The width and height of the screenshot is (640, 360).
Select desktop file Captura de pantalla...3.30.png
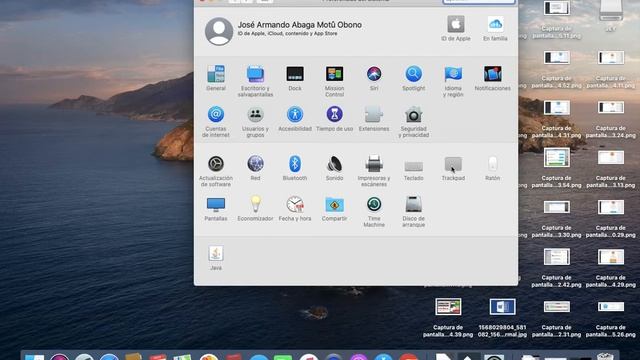557,207
